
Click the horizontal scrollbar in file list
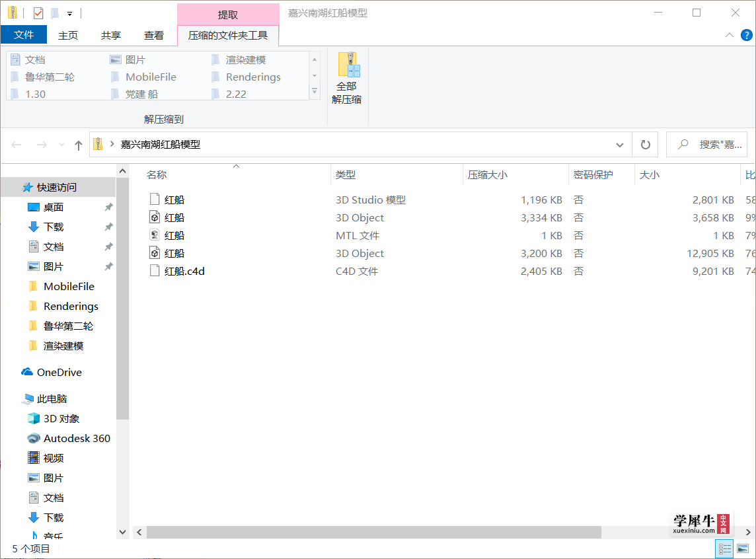tap(373, 532)
